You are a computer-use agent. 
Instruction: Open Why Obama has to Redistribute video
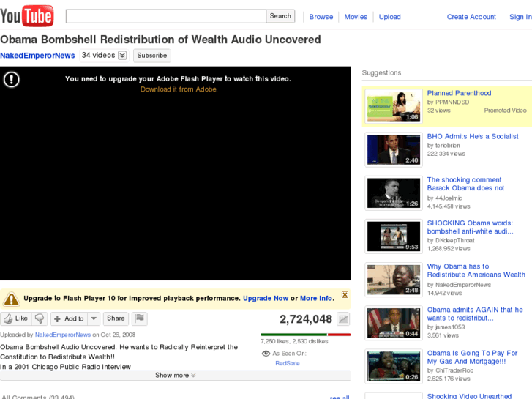coord(476,270)
